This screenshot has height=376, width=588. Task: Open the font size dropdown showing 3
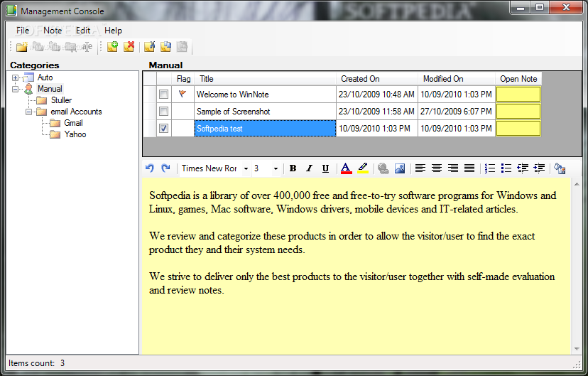pos(276,168)
